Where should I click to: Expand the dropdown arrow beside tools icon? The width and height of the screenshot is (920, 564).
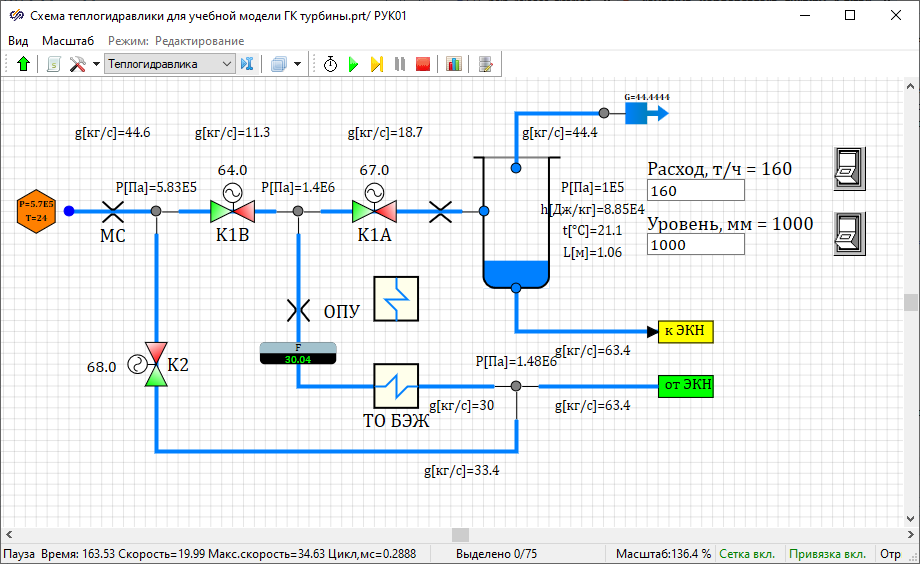click(x=96, y=64)
